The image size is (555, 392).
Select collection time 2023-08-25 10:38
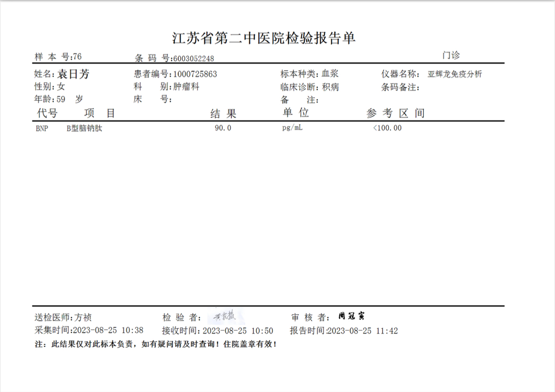108,331
